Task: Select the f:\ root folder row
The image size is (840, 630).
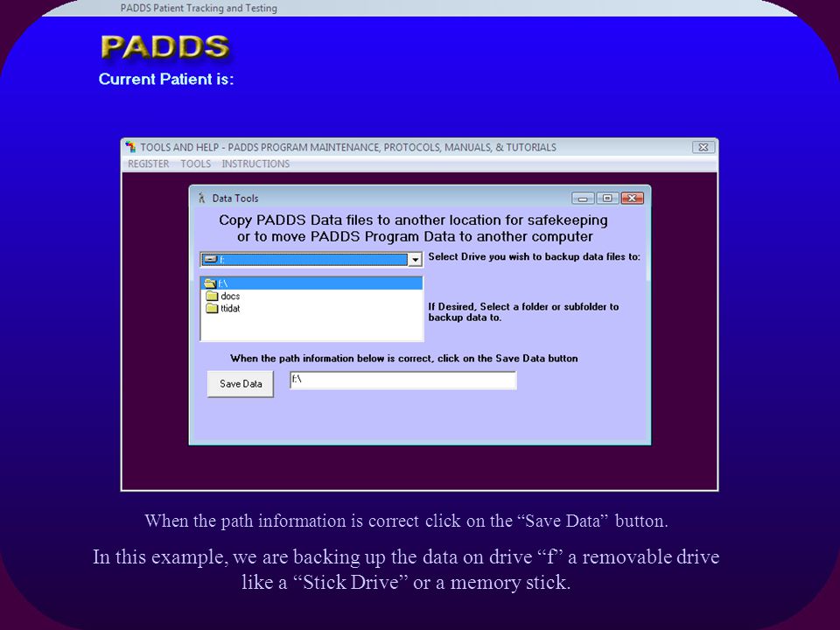Action: (x=311, y=283)
